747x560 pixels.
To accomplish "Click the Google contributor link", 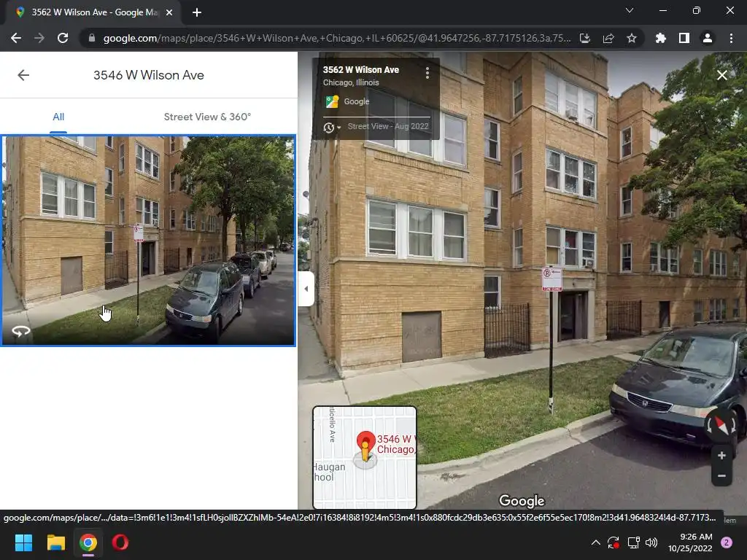I will [x=356, y=101].
